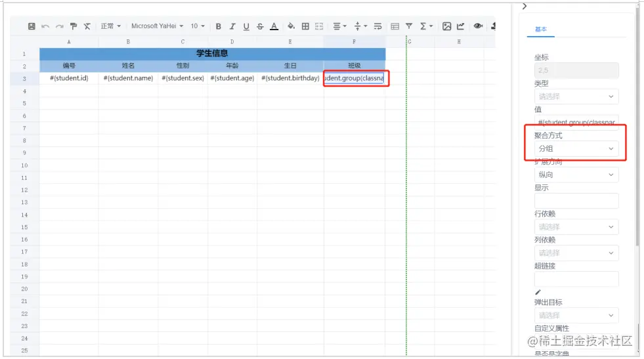644x359 pixels.
Task: Open the 类型 dropdown
Action: (x=576, y=96)
